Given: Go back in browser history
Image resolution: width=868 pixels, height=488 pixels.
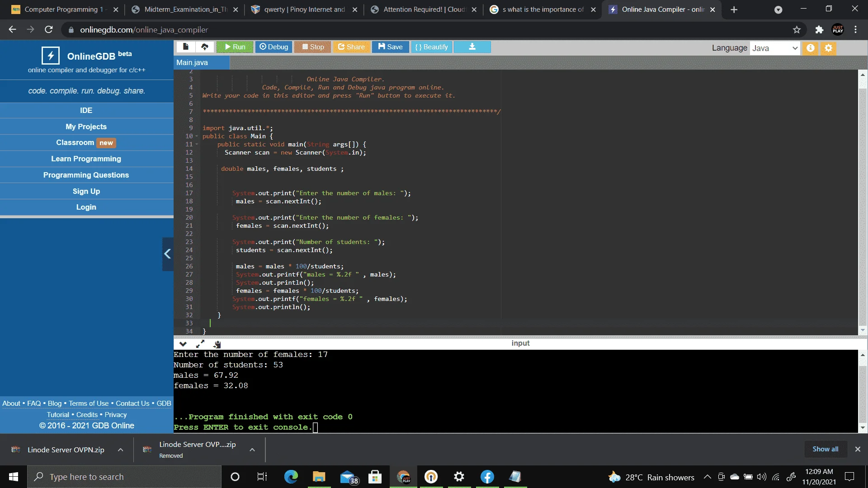Looking at the screenshot, I should pyautogui.click(x=12, y=29).
